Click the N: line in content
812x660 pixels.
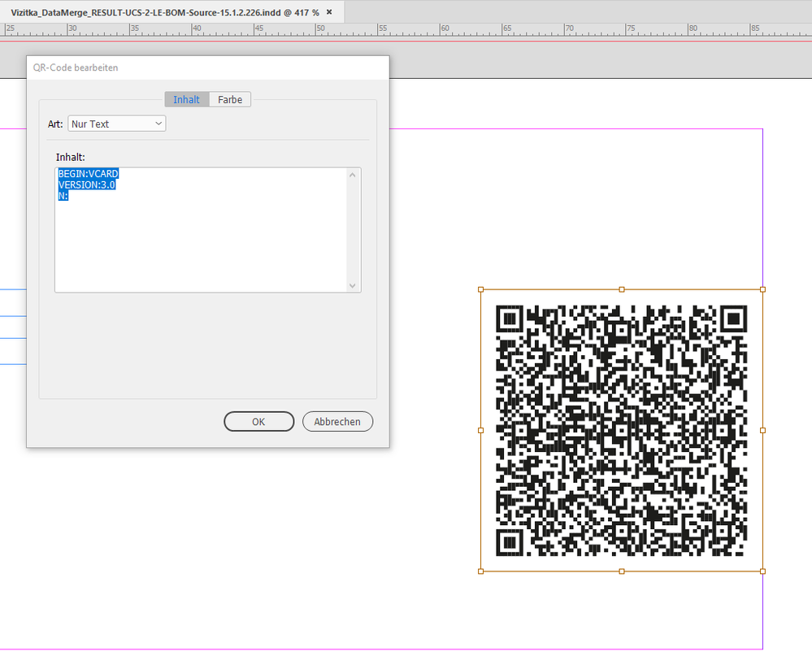point(63,196)
